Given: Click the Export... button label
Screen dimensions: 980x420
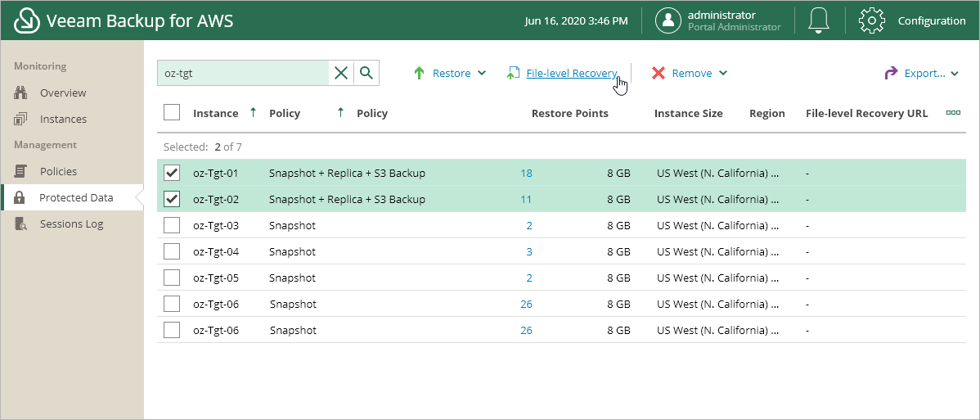Looking at the screenshot, I should click(924, 73).
